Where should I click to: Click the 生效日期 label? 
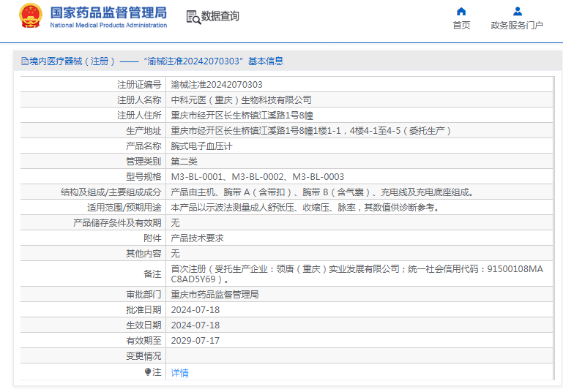click(x=143, y=325)
